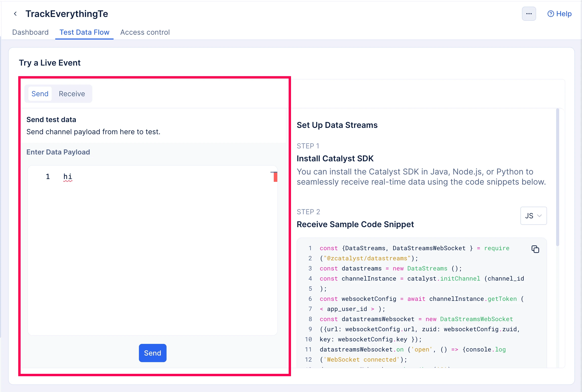Click the 'Try a Live Event' title
This screenshot has width=582, height=392.
pyautogui.click(x=50, y=63)
